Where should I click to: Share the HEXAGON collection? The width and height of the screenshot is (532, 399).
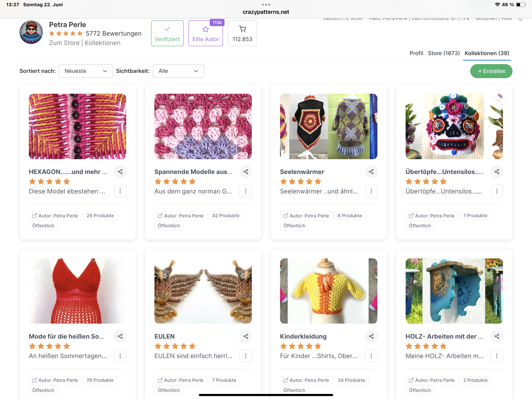pyautogui.click(x=120, y=172)
